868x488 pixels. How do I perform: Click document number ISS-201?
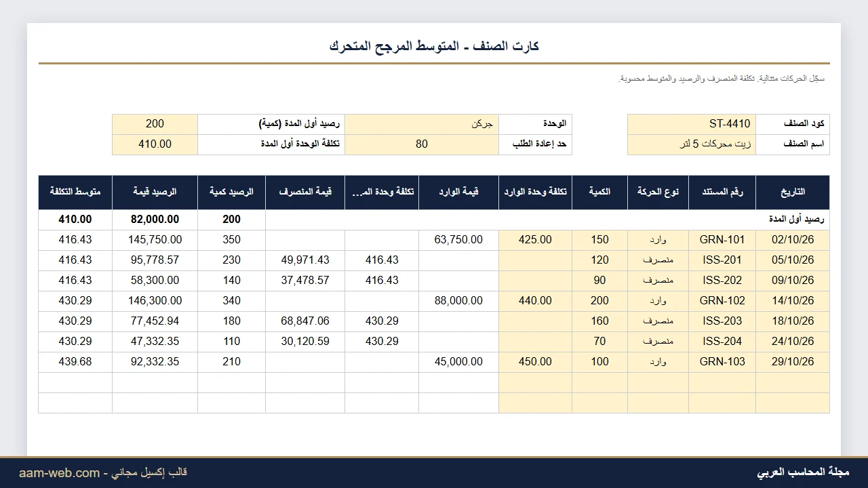(722, 260)
